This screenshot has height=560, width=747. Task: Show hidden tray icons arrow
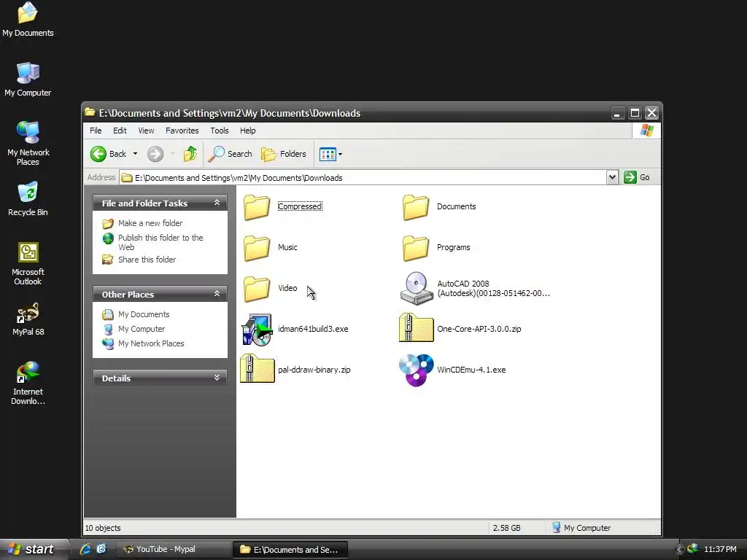680,550
